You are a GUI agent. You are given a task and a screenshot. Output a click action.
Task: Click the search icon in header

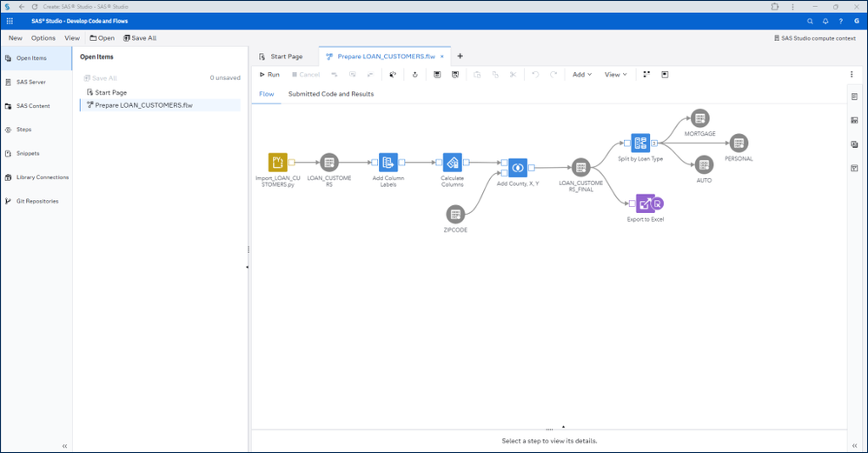click(x=810, y=21)
